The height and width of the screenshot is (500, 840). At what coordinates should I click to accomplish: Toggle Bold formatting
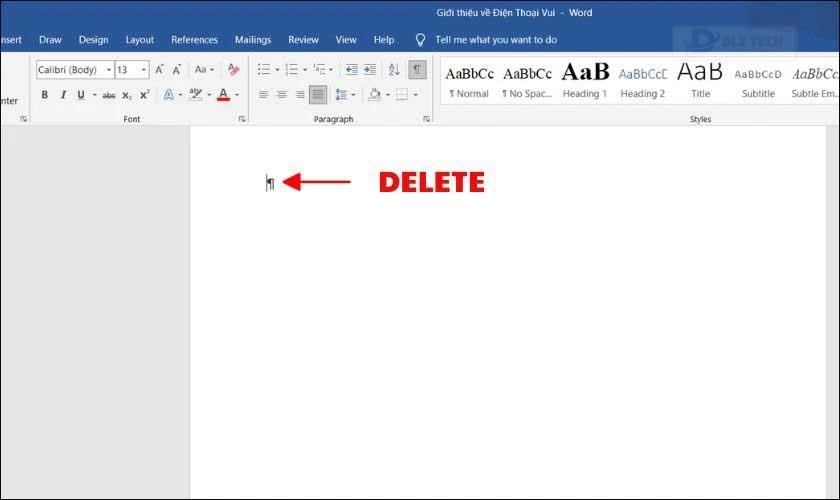[44, 95]
